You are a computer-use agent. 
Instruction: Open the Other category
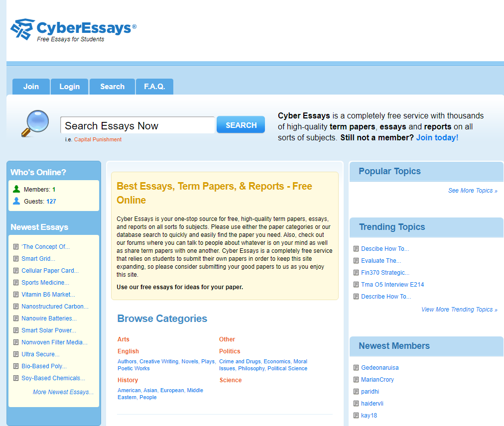click(x=227, y=339)
